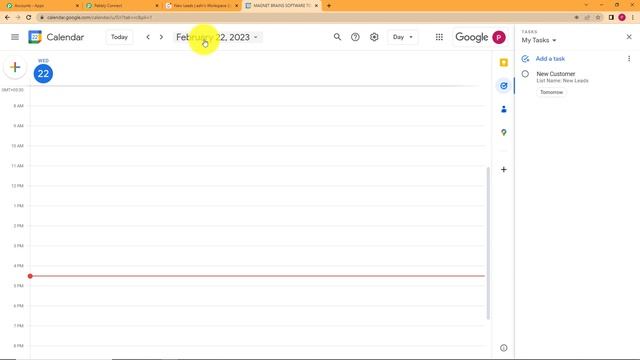640x360 pixels.
Task: Switch to the first browser tab
Action: click(x=41, y=6)
